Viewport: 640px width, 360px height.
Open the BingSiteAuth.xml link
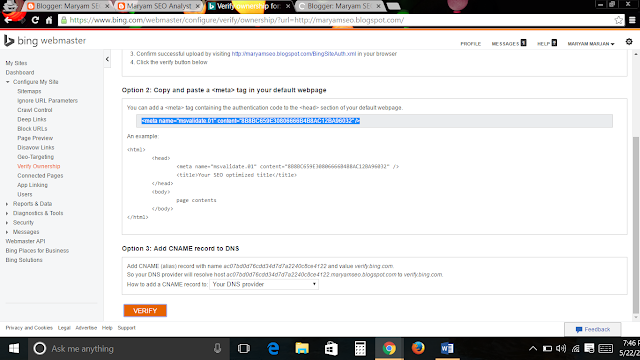click(294, 54)
